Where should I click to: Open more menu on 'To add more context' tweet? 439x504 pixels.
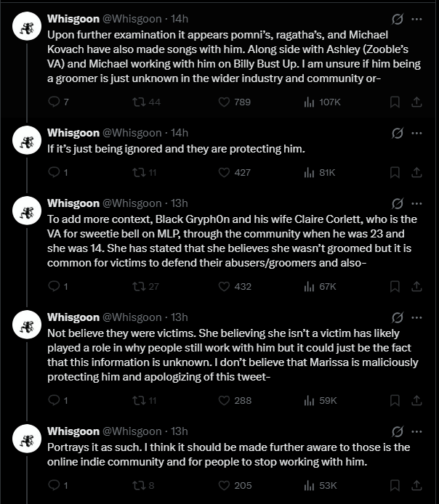pos(416,203)
